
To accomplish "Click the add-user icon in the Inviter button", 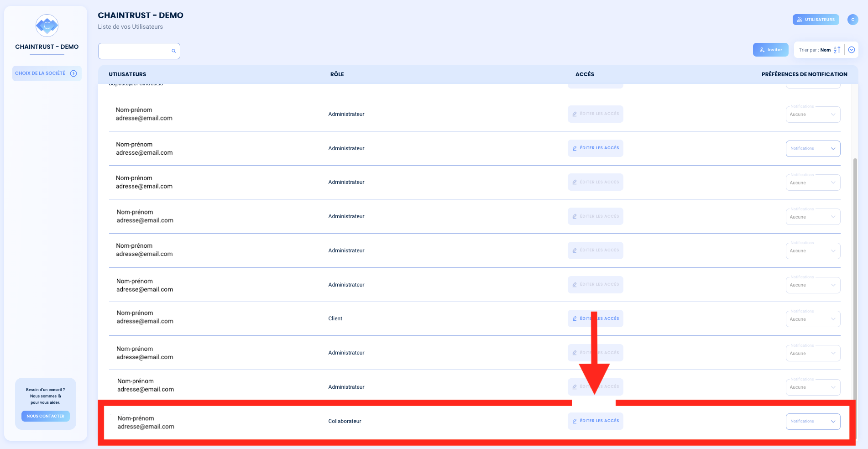I will [x=762, y=50].
